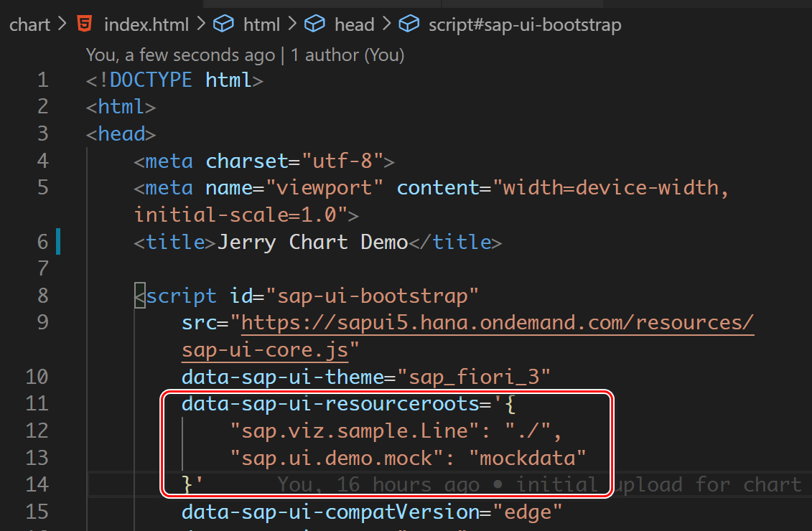The image size is (812, 531).
Task: Click the chevron after html breadcrumb
Action: coord(292,24)
